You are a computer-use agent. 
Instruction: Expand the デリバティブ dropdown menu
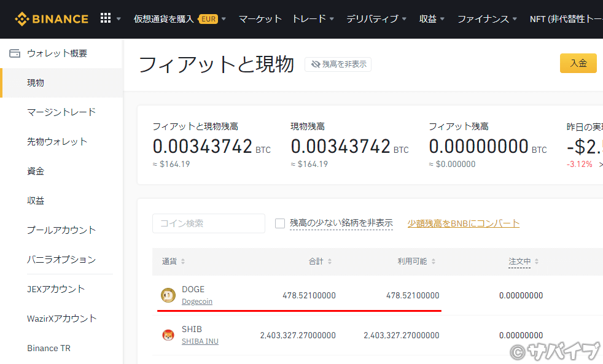404,19
